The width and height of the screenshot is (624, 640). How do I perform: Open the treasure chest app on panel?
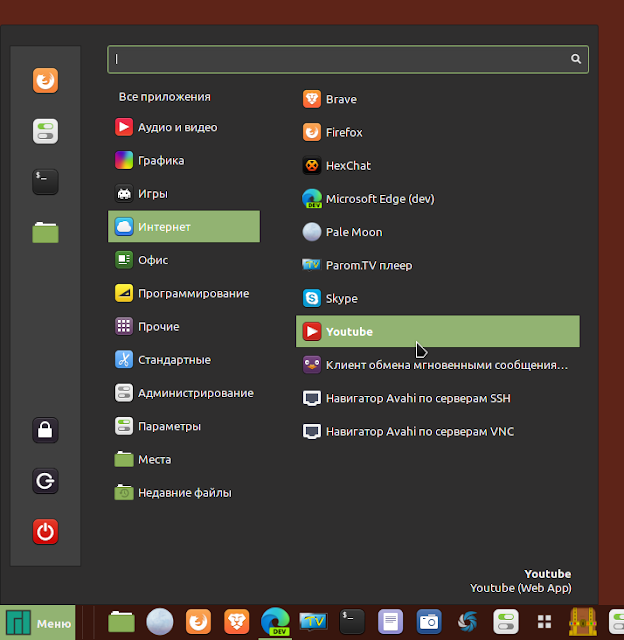tap(583, 622)
